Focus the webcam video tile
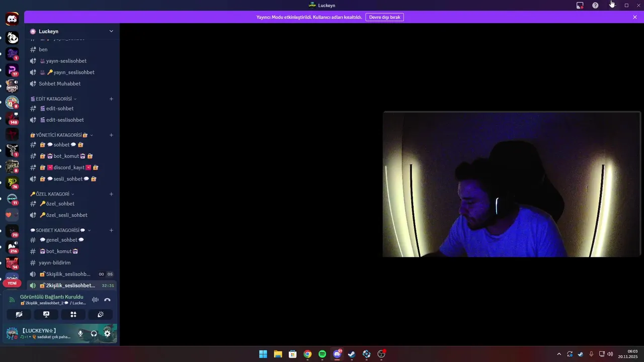 point(511,184)
